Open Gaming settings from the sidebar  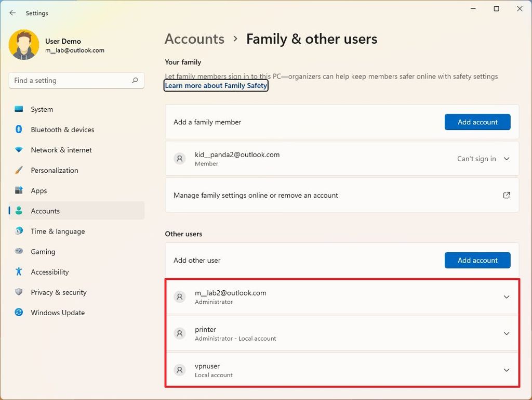pos(43,251)
